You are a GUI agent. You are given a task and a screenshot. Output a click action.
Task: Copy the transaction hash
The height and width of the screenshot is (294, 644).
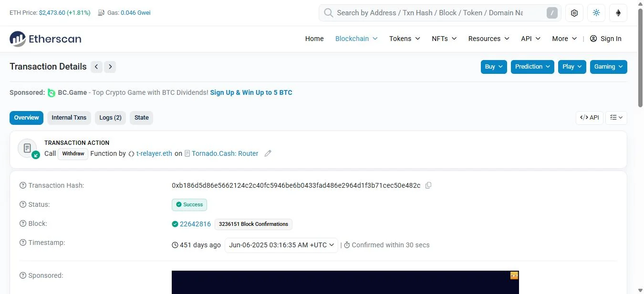(428, 185)
